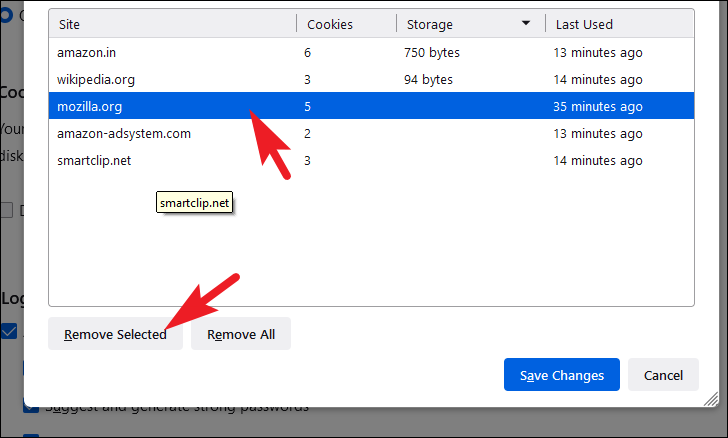The height and width of the screenshot is (438, 728).
Task: Click the Remove All button
Action: coord(241,334)
